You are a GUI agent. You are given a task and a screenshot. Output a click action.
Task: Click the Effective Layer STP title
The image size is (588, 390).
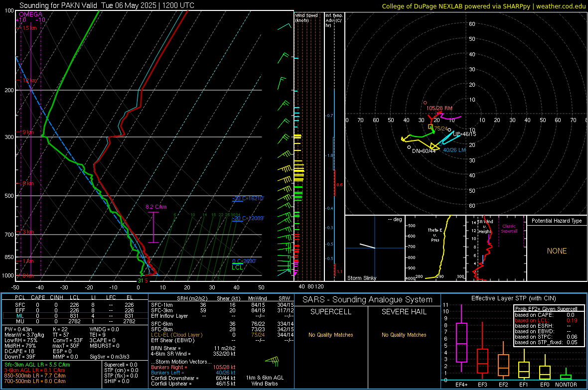pyautogui.click(x=513, y=298)
